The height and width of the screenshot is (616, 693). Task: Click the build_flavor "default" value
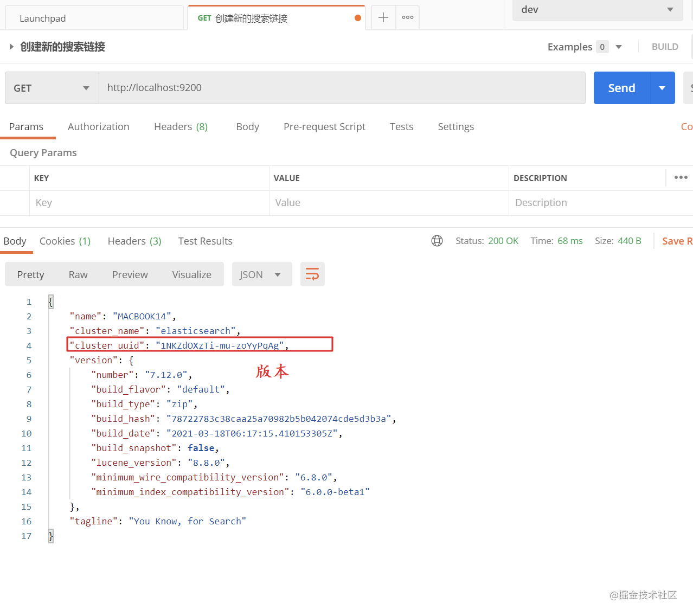tap(201, 389)
